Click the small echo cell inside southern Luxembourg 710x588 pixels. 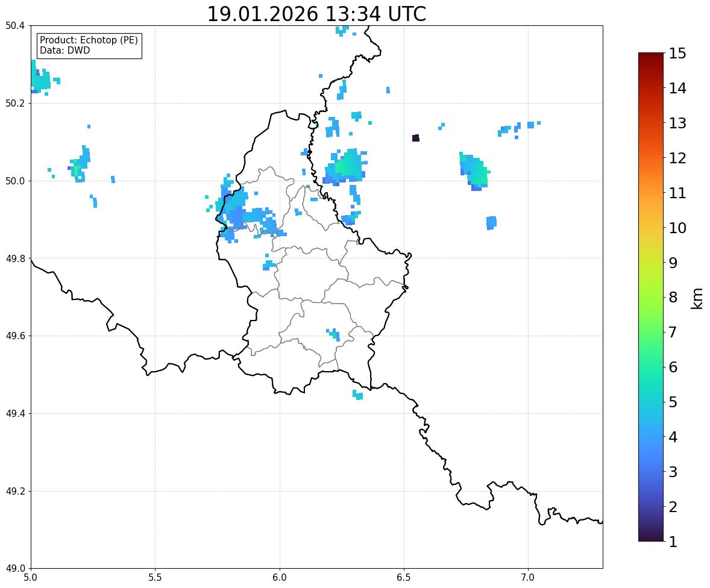coord(334,334)
